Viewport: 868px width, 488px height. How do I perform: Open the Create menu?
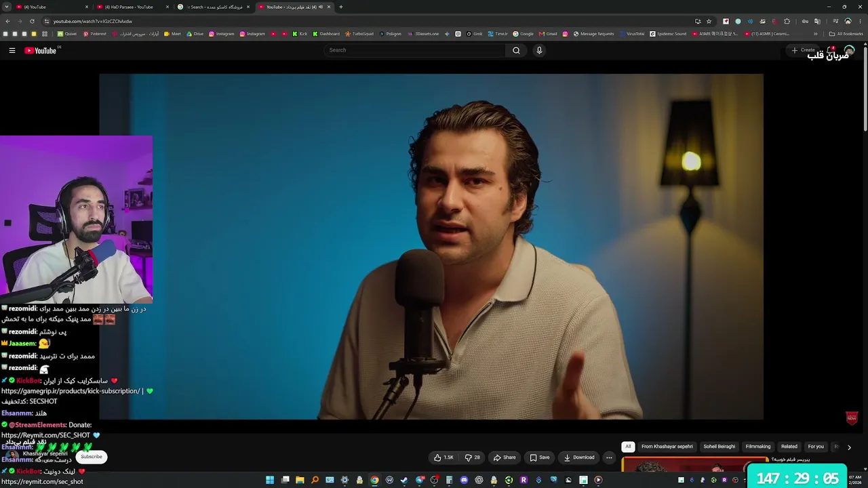click(x=803, y=50)
